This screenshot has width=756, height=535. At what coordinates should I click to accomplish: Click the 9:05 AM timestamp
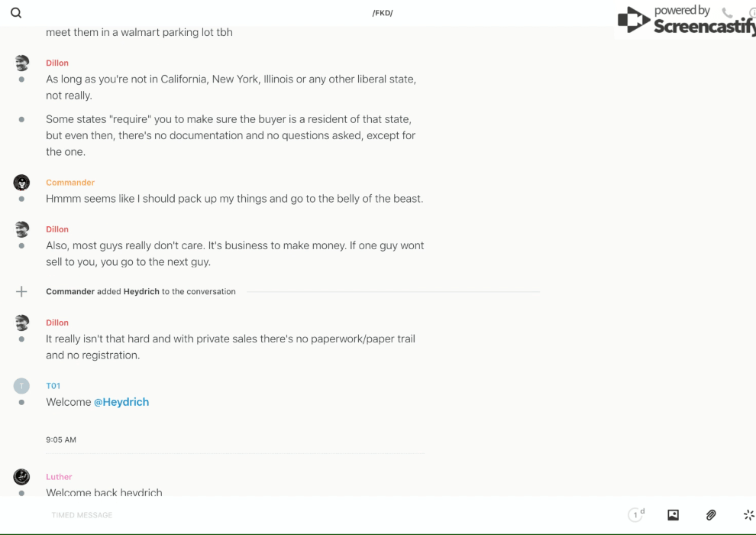coord(61,440)
